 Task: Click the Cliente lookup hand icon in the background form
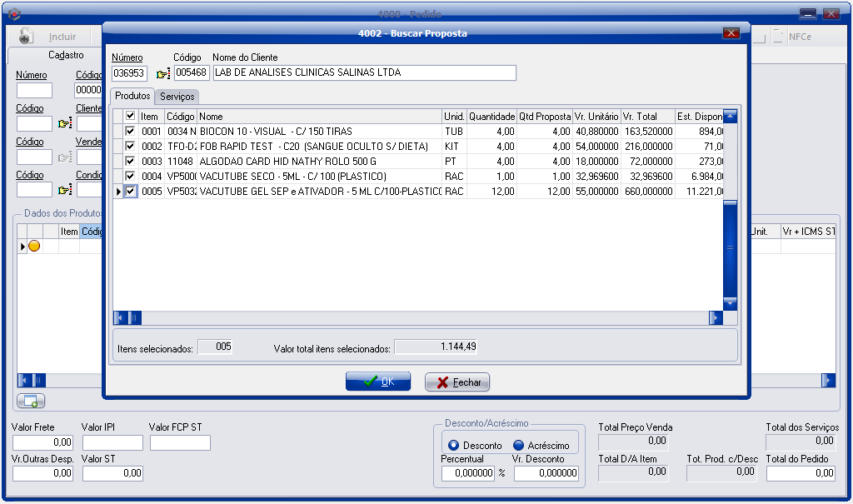coord(64,123)
